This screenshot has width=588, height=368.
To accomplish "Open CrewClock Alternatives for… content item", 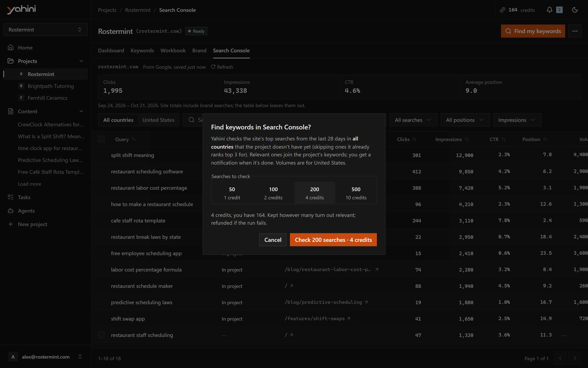I will click(51, 124).
